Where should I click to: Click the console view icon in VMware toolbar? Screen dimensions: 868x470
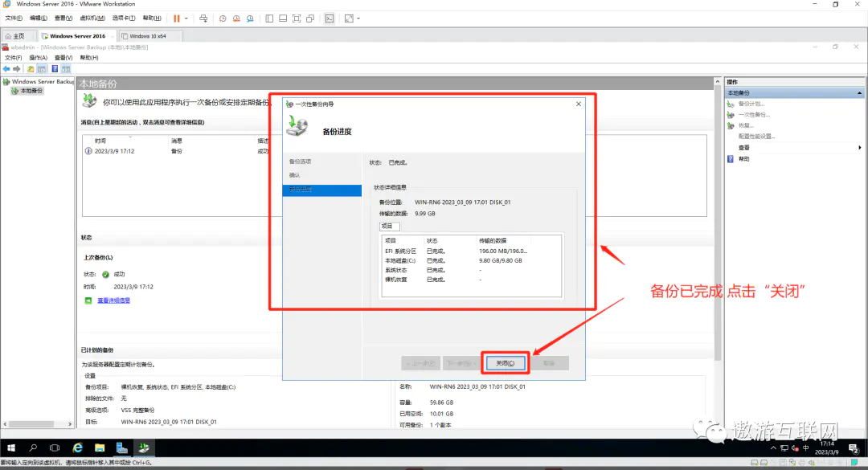[x=330, y=18]
